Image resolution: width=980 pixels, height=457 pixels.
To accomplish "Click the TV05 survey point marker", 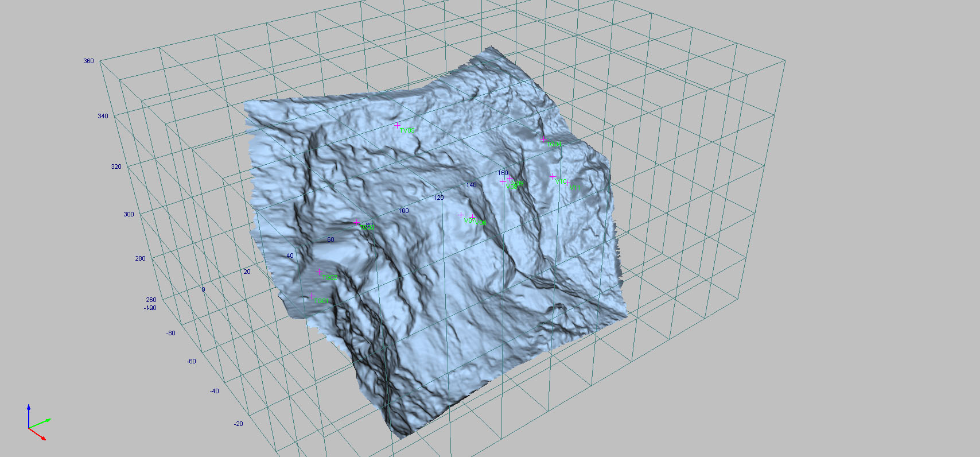I will [397, 125].
